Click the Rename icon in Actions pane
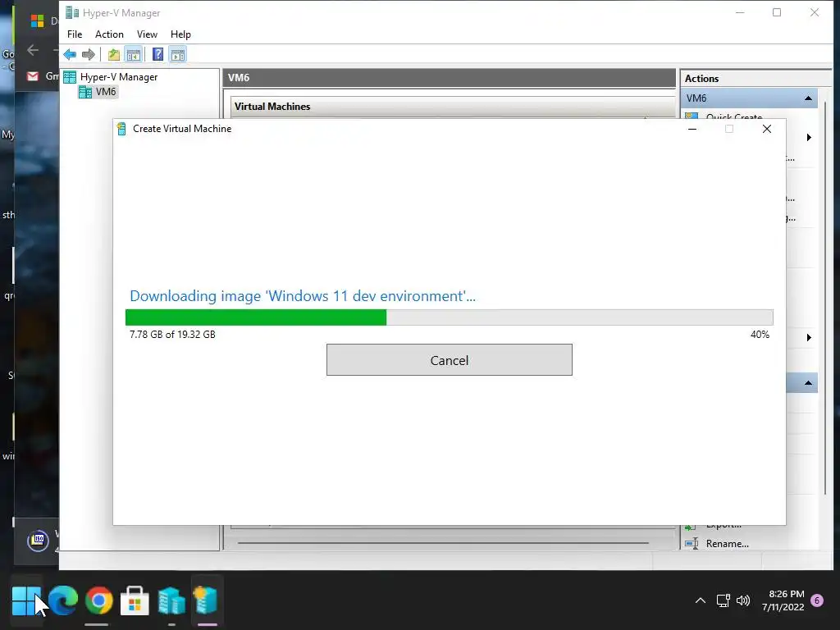The width and height of the screenshot is (840, 630). coord(692,544)
